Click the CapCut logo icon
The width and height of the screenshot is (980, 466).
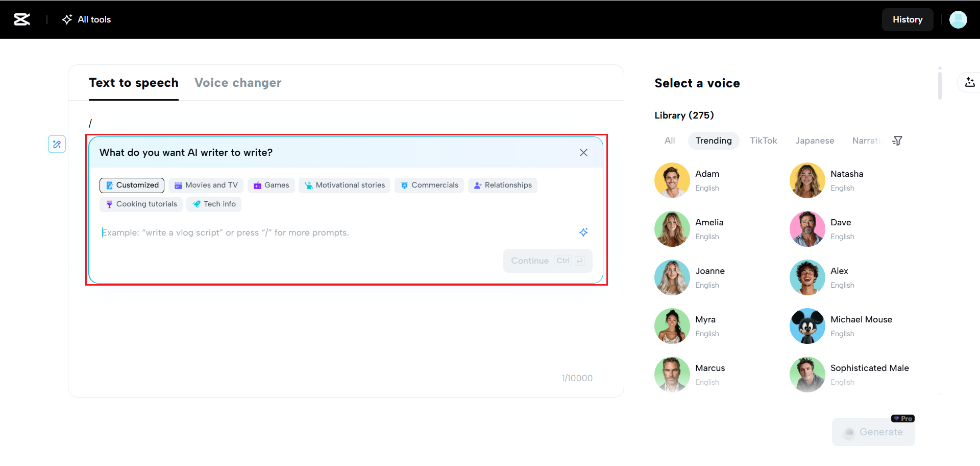pyautogui.click(x=22, y=19)
